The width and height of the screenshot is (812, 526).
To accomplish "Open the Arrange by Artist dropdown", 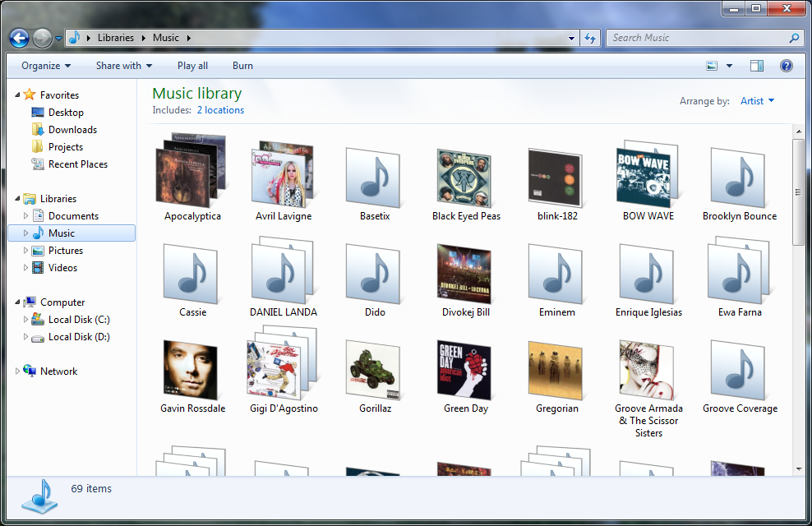I will (757, 101).
